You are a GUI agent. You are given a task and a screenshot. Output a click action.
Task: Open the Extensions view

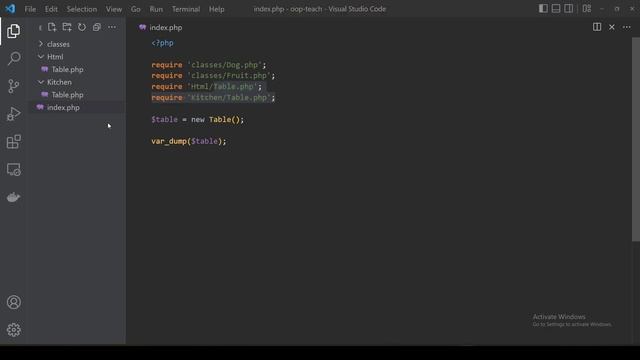coord(13,142)
